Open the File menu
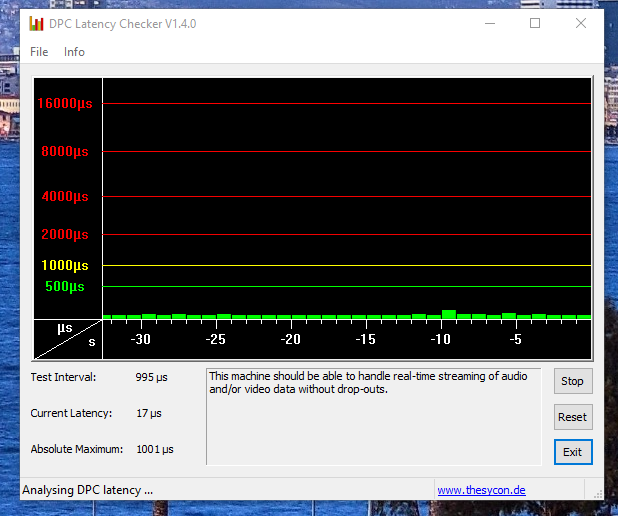This screenshot has width=618, height=516. coord(39,52)
